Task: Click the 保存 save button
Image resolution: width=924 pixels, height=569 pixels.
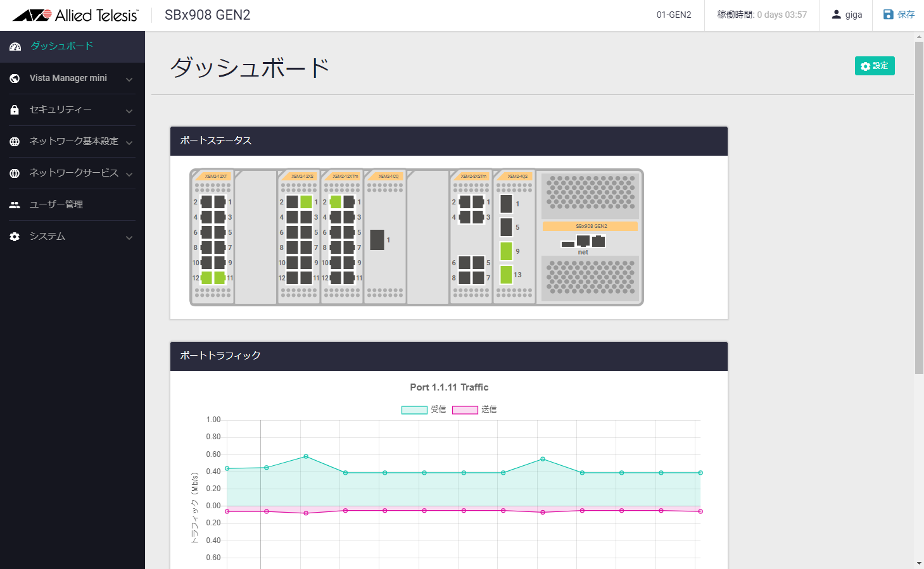Action: click(899, 15)
